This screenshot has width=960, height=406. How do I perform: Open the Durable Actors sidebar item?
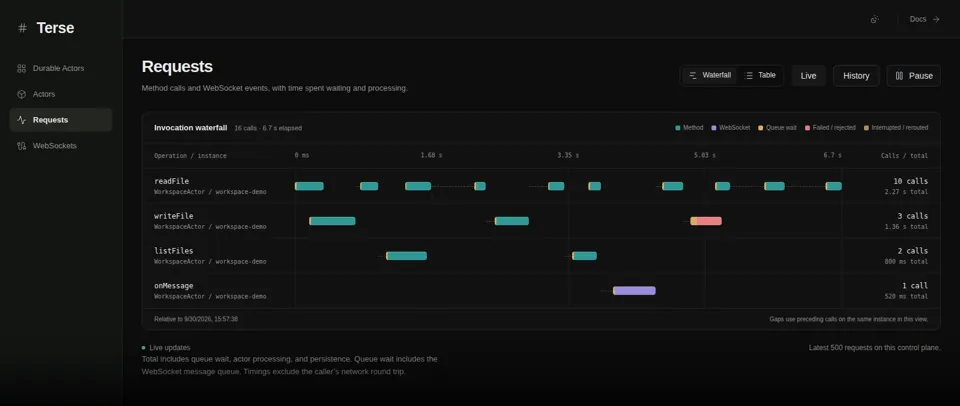(61, 68)
